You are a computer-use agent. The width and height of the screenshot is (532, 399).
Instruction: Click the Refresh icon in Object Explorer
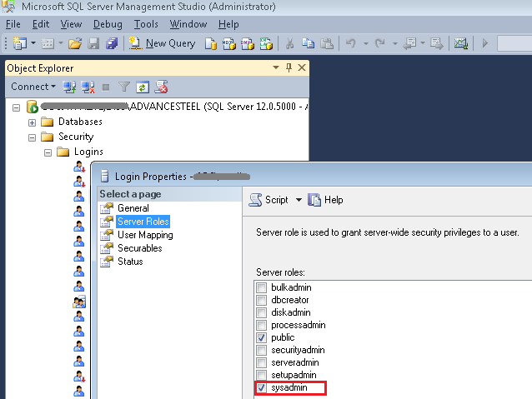pos(143,87)
